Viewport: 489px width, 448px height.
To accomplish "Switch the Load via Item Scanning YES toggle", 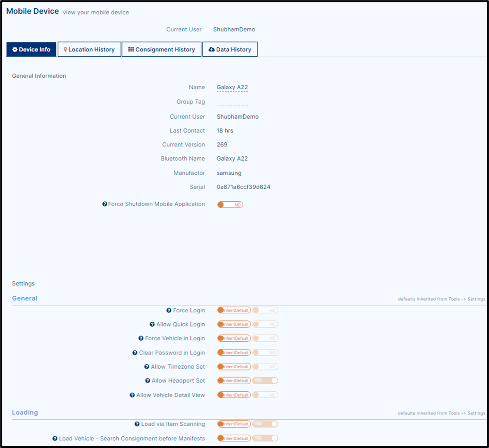I will (x=265, y=424).
